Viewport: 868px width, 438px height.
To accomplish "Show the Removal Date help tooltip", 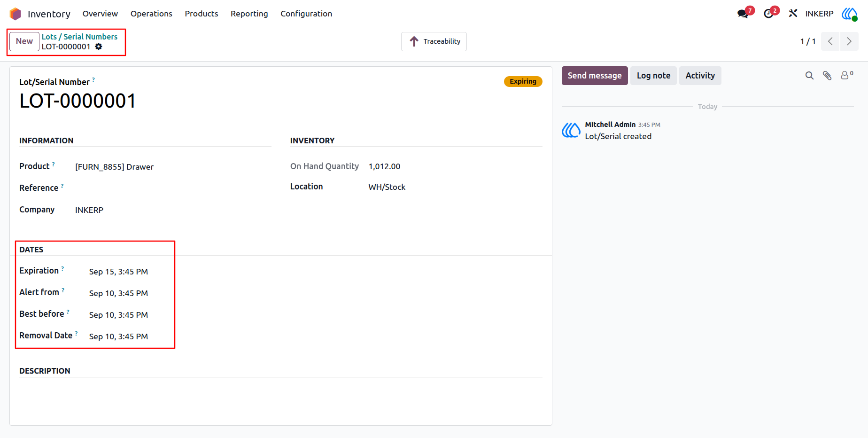I will tap(77, 333).
